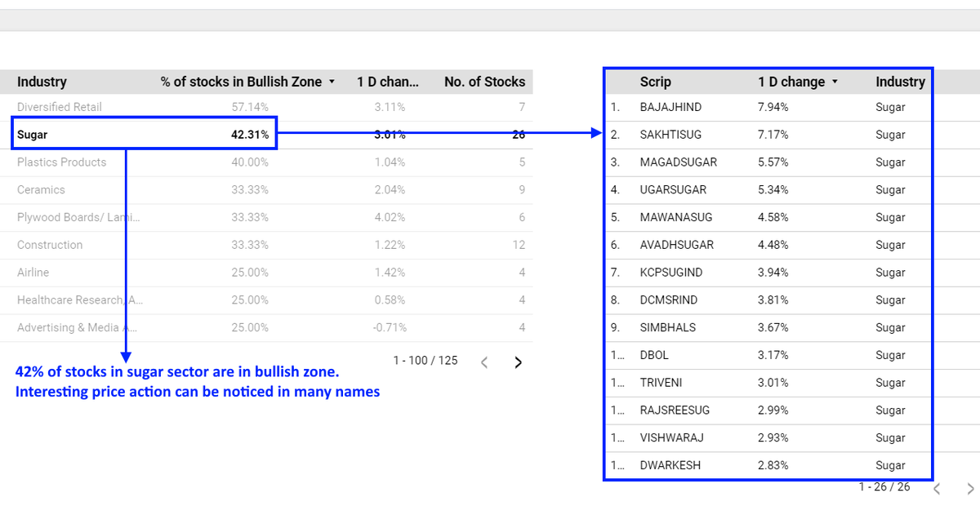This screenshot has width=980, height=506.
Task: Select the DCMSRIND scrip
Action: pos(668,300)
